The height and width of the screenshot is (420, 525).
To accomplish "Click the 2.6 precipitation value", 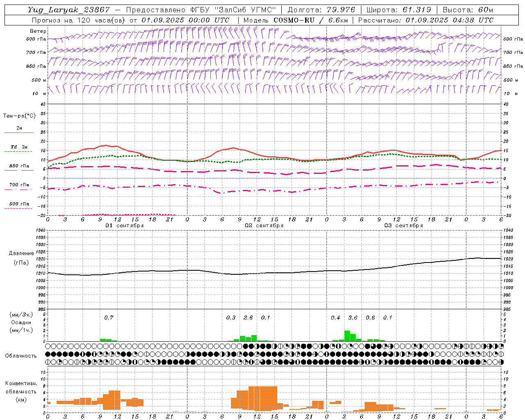I will [x=248, y=317].
